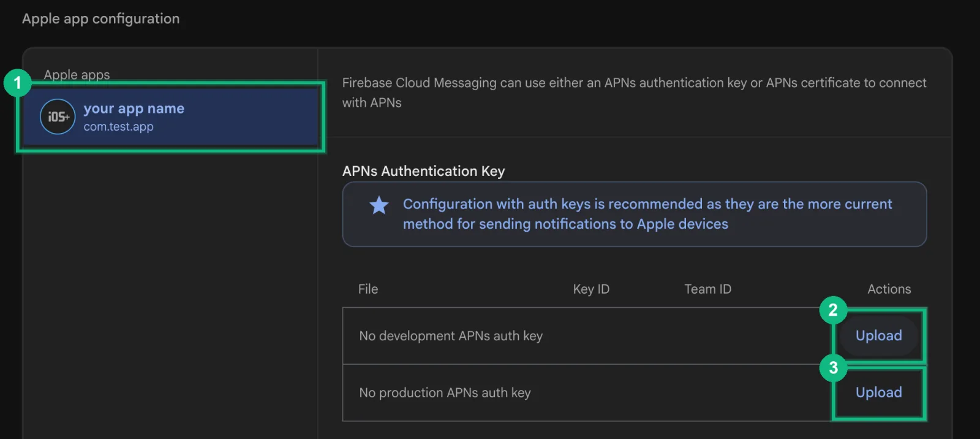Select the iOS+ app icon for your app name
This screenshot has width=980, height=439.
58,116
